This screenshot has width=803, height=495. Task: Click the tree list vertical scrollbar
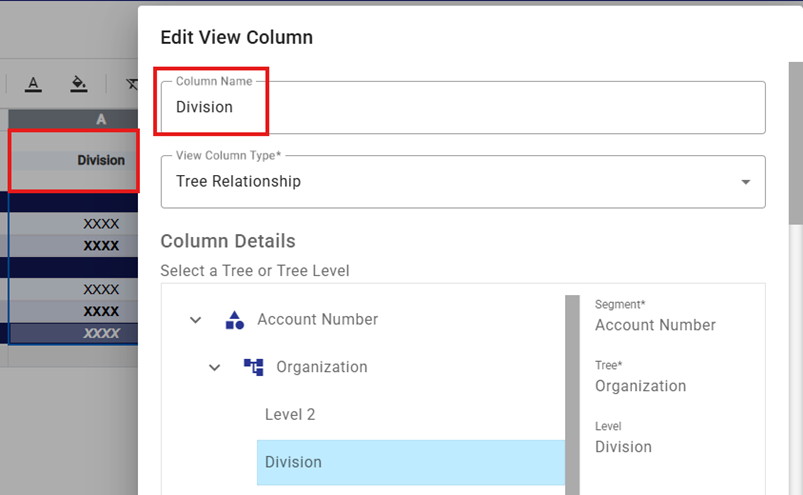click(573, 394)
